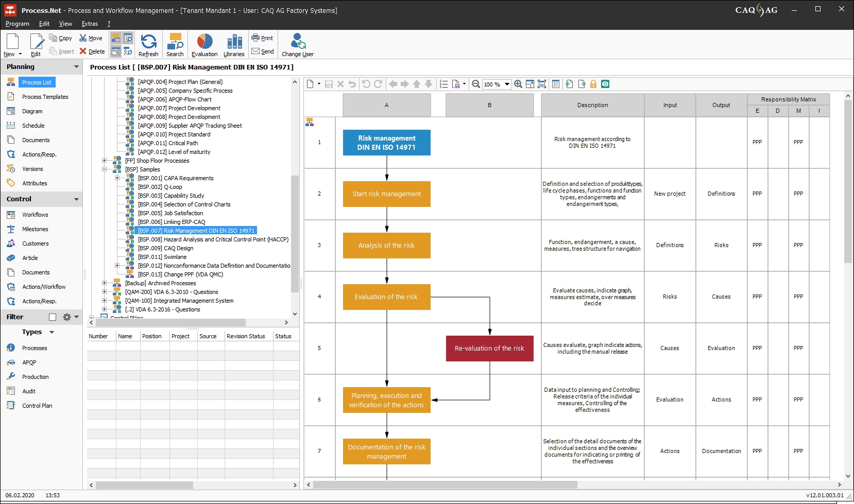Select the red Re-valuation of the risk box
Image resolution: width=854 pixels, height=504 pixels.
(490, 349)
